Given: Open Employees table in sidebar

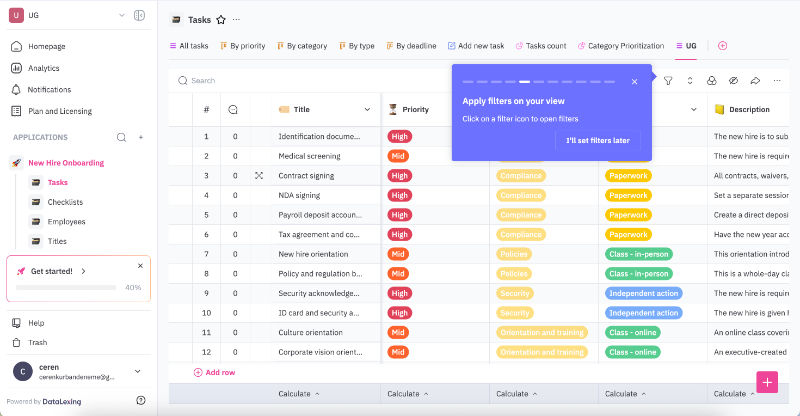Looking at the screenshot, I should tap(66, 222).
